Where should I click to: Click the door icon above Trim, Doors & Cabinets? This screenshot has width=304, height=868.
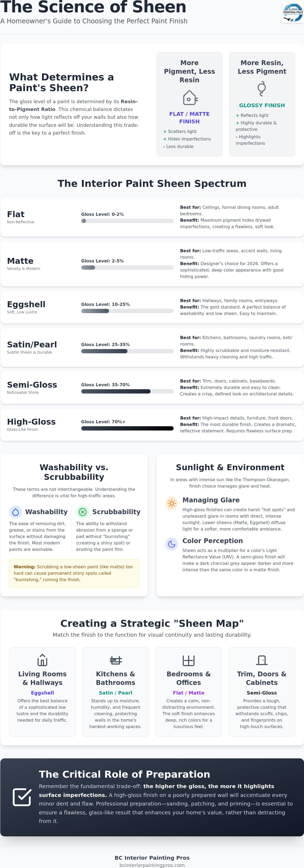[262, 660]
